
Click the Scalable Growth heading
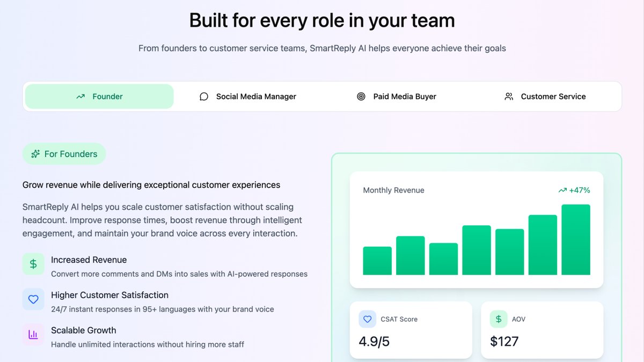84,330
